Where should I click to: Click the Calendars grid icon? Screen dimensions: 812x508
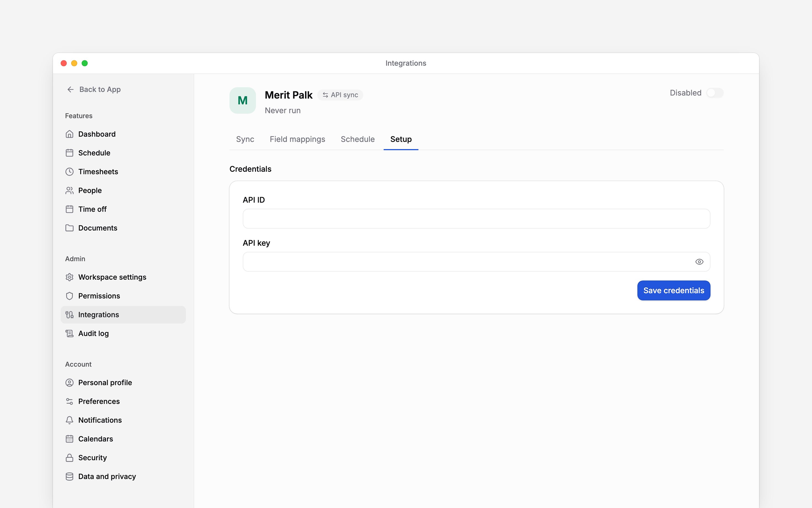(x=70, y=439)
